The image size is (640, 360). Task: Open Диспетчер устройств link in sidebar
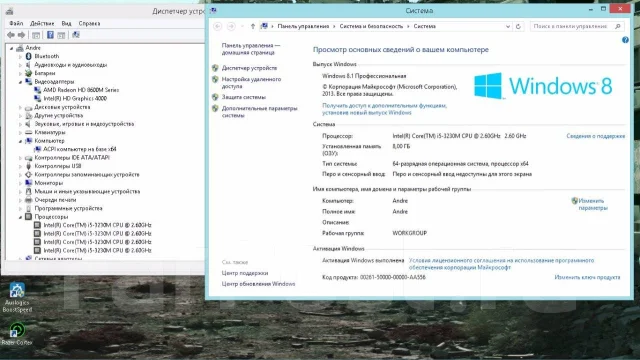pos(249,68)
